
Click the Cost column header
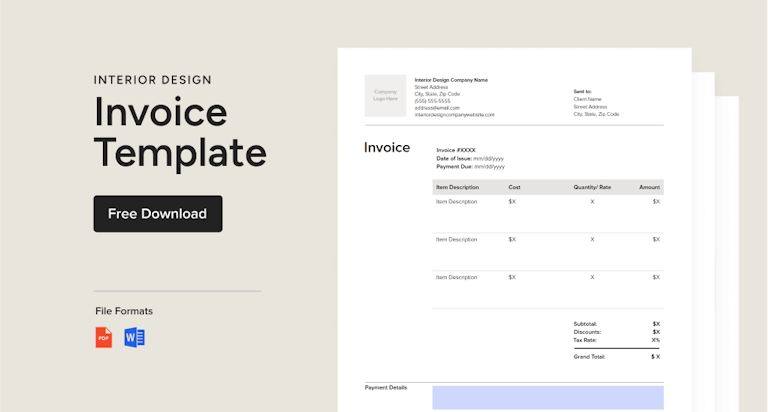pyautogui.click(x=514, y=187)
